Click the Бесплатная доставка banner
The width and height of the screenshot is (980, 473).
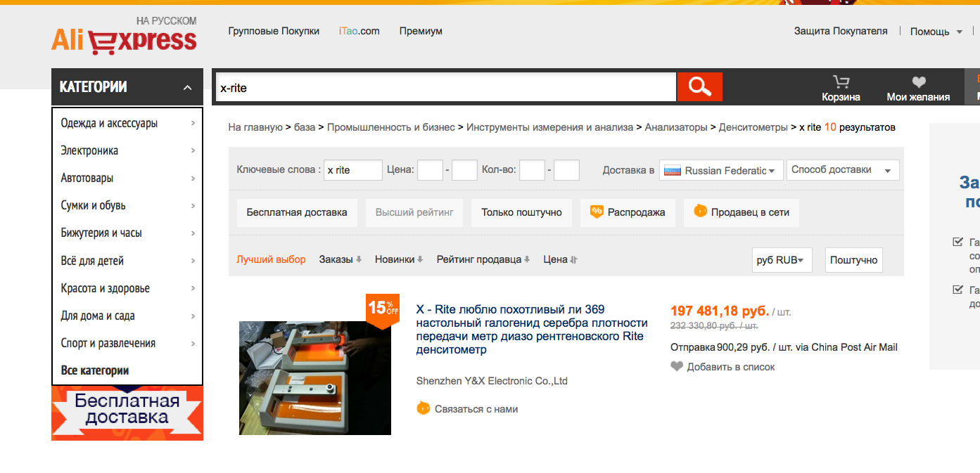[x=127, y=413]
